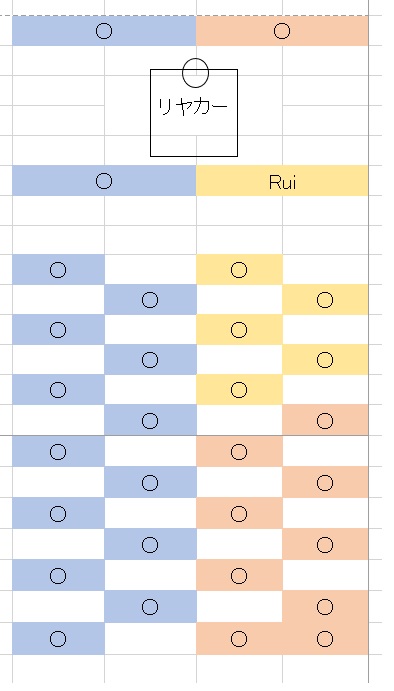The height and width of the screenshot is (691, 394).
Task: Select the blue cell just above the horizontal divider line
Action: [150, 420]
